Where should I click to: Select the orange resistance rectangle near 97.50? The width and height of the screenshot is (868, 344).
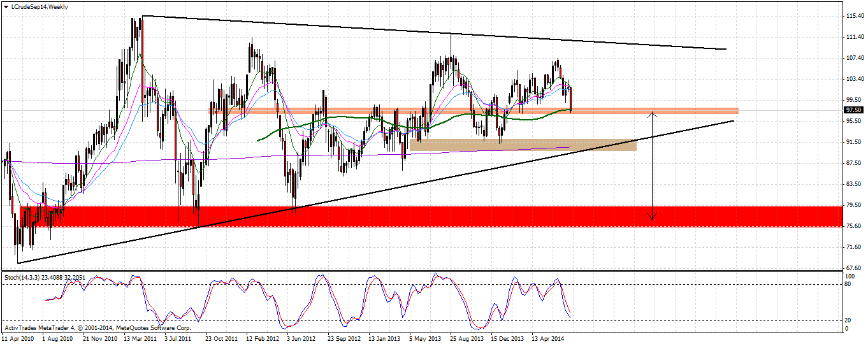[x=474, y=111]
